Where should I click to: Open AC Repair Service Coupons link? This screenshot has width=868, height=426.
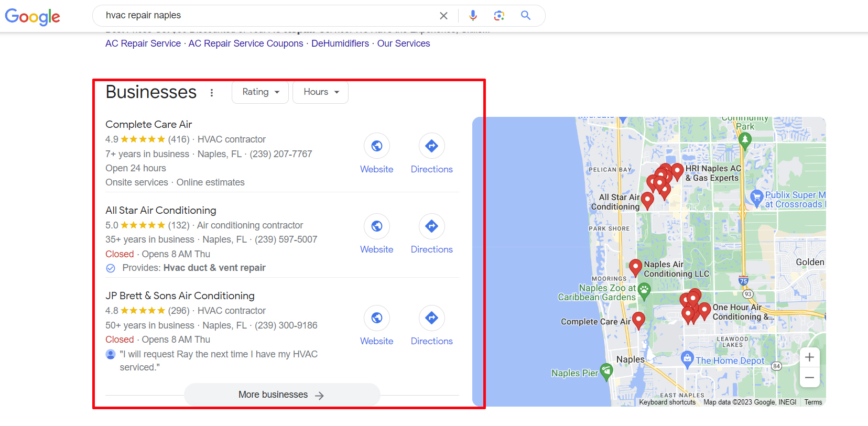(x=246, y=43)
